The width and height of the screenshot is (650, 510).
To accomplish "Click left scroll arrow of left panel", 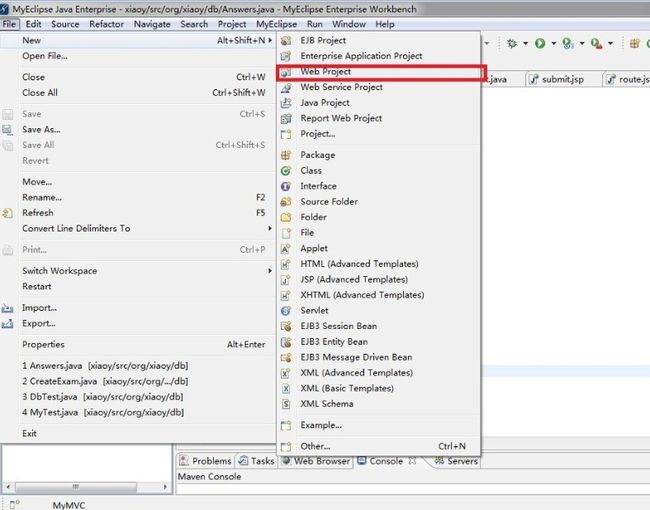I will click(x=8, y=486).
